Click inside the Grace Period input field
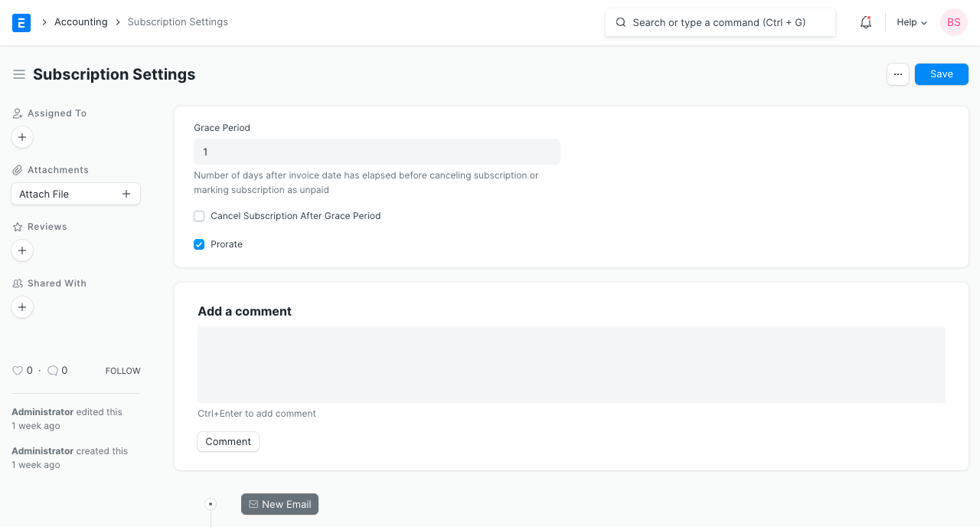This screenshot has width=980, height=527. coord(377,151)
